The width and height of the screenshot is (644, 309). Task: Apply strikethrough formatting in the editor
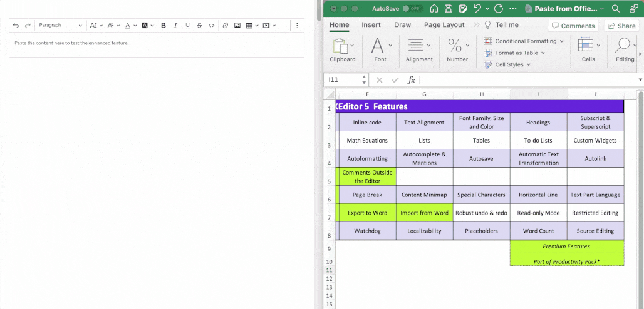point(199,26)
